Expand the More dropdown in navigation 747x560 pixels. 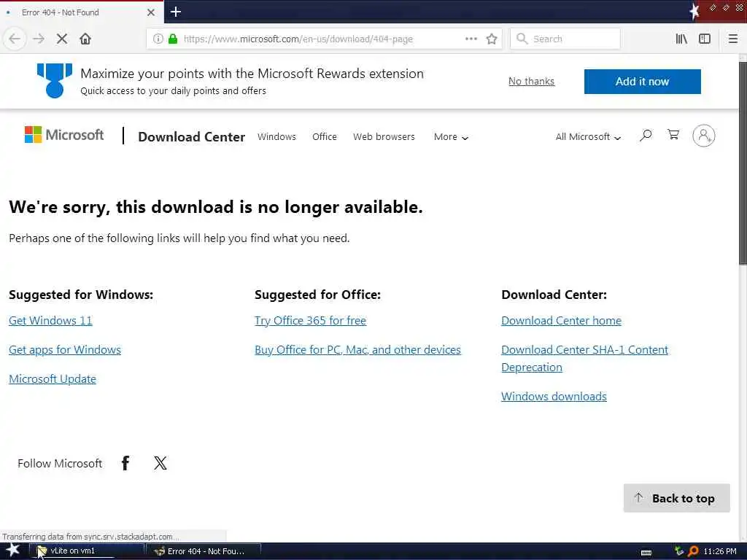pos(451,136)
